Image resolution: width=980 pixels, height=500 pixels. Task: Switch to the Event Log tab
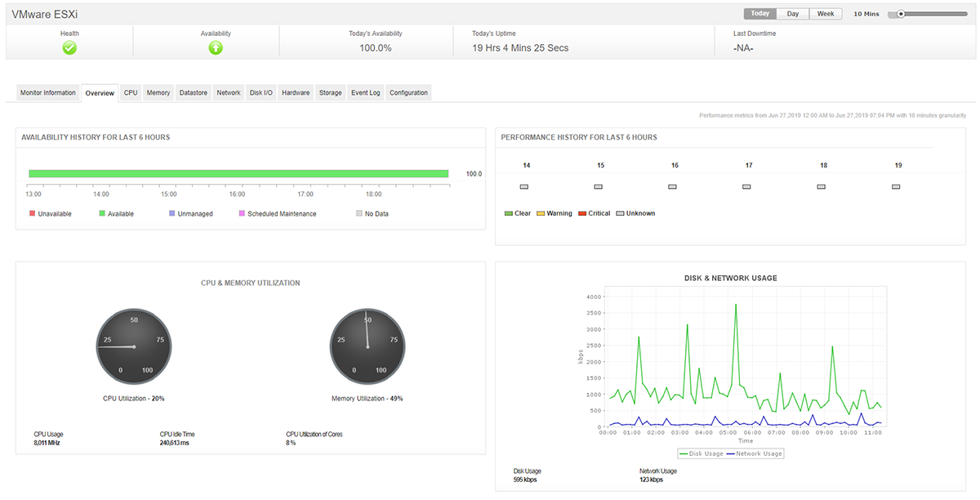click(x=365, y=92)
